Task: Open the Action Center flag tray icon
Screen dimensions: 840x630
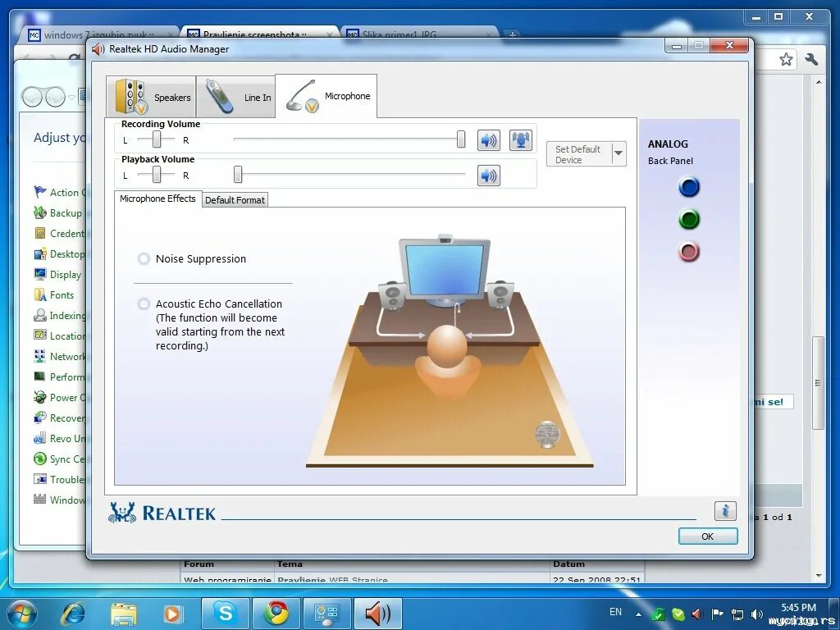Action: pyautogui.click(x=717, y=614)
